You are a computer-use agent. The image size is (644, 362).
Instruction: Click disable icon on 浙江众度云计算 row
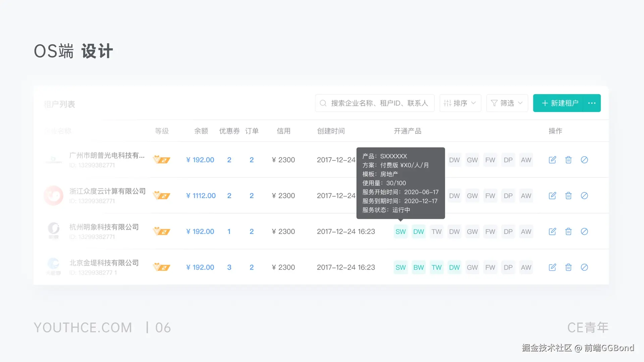click(584, 196)
